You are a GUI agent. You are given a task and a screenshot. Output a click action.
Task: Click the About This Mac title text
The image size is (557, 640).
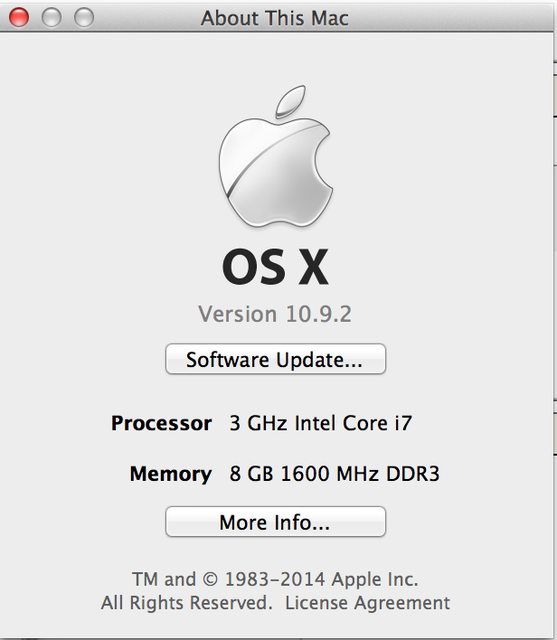coord(275,18)
